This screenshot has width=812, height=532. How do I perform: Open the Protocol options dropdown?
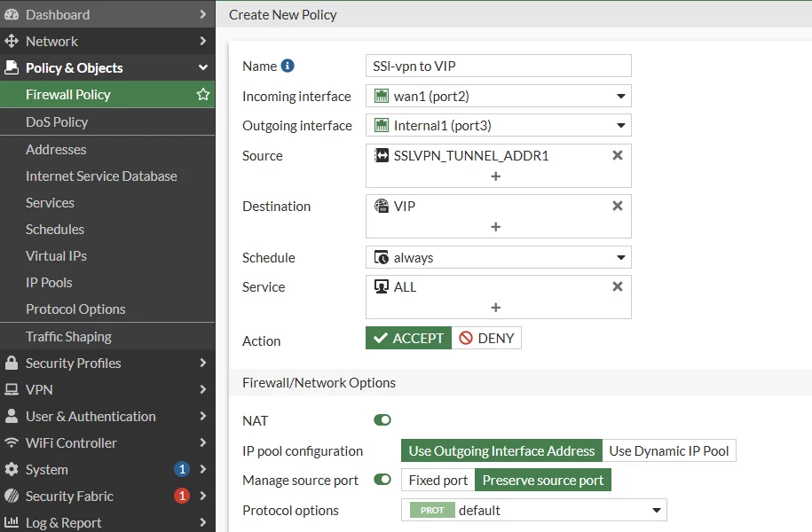point(534,510)
